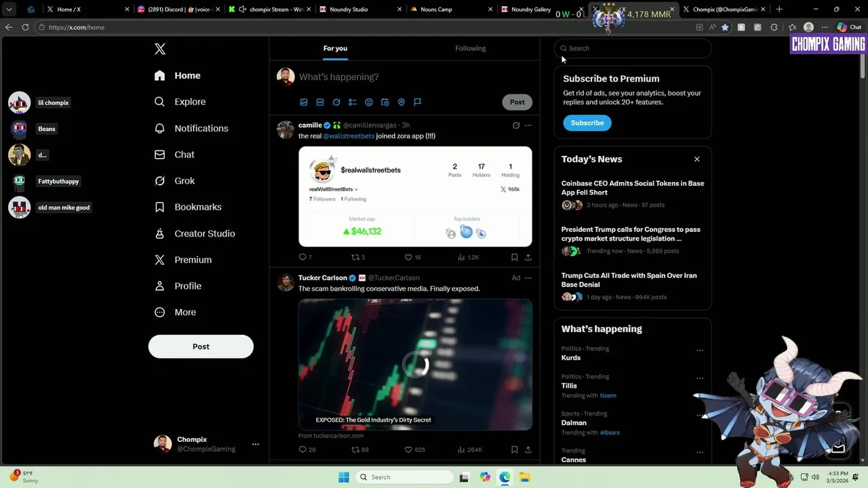Go to Home in the sidebar

177,75
